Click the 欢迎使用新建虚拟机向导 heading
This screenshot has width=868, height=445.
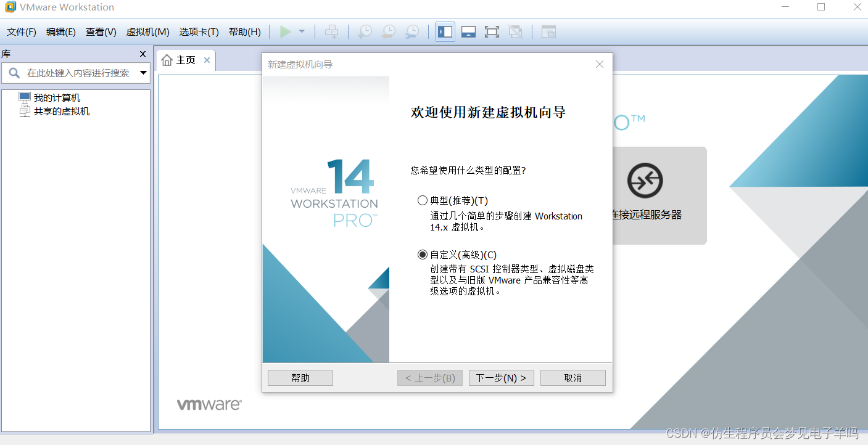tap(489, 112)
